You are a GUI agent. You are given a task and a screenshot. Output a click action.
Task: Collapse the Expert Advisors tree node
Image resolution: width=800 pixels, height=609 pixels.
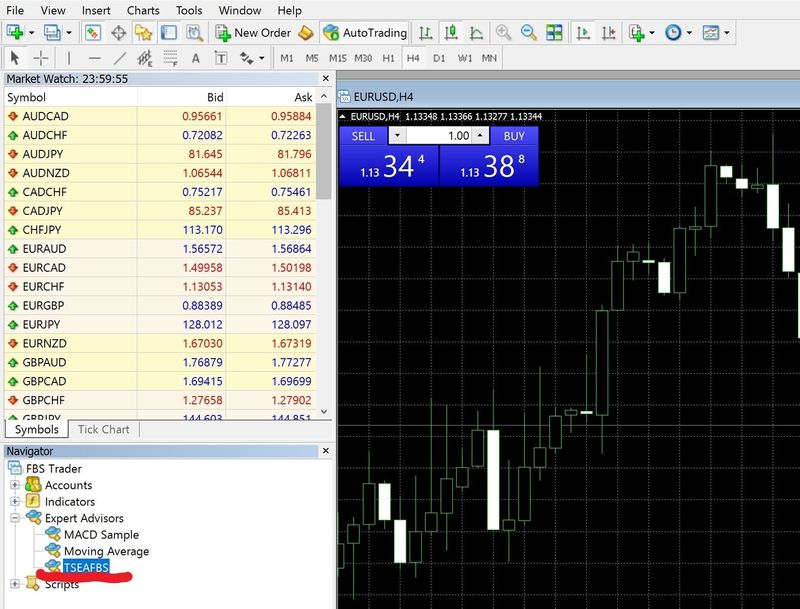(x=15, y=518)
